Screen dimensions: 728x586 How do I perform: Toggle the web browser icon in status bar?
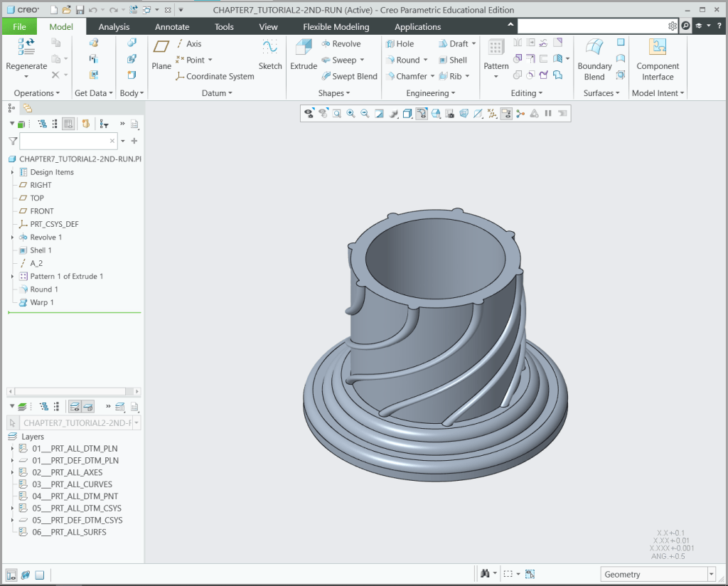[x=26, y=575]
